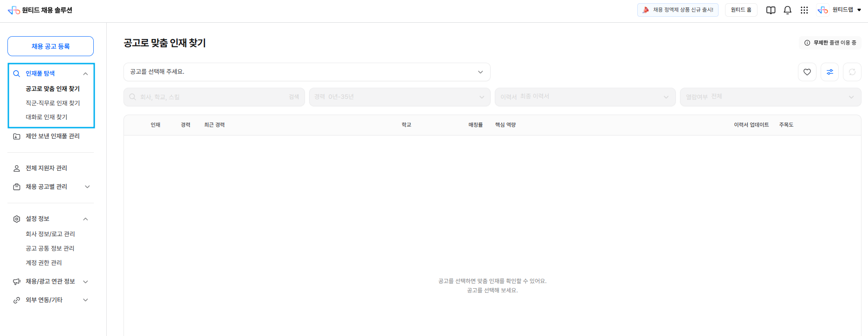
Task: Click the 채용/광고 연관 정보 megaphone icon
Action: 17,282
